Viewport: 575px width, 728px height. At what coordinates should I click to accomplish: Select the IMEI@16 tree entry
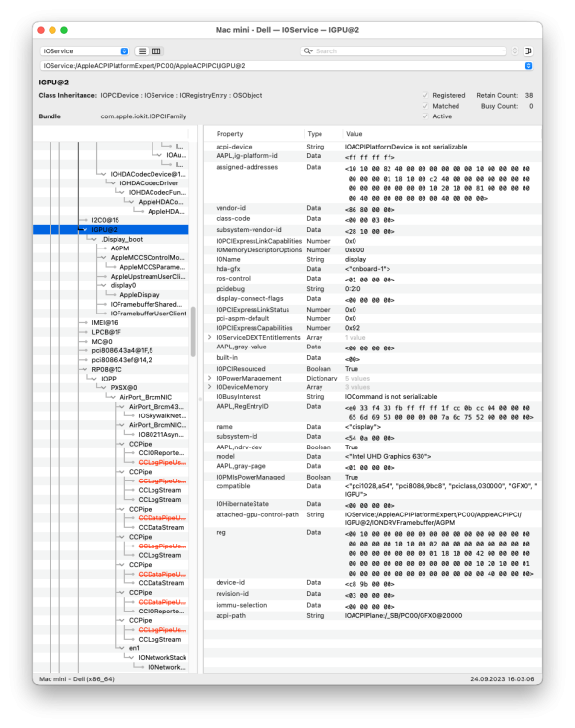click(105, 322)
